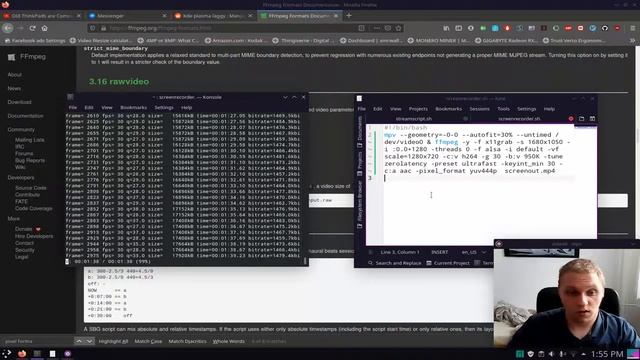Open the Code Coverage sidebar link
Screen dimensions: 640x360
tap(33, 209)
